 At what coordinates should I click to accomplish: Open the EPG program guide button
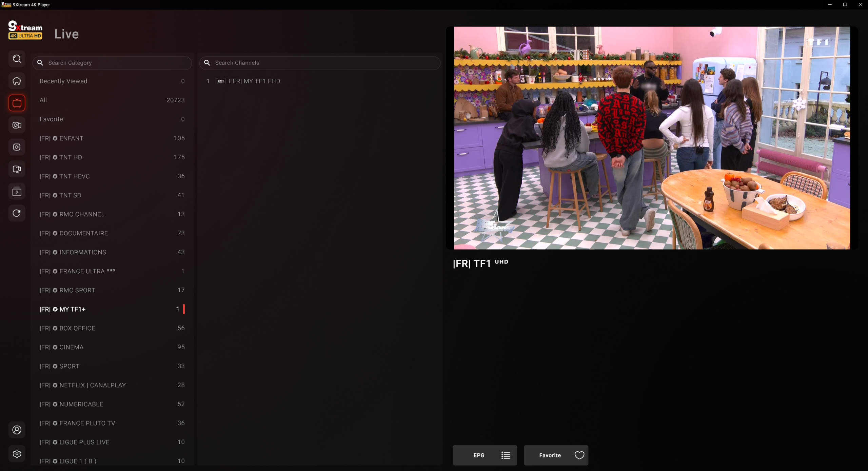(x=485, y=455)
